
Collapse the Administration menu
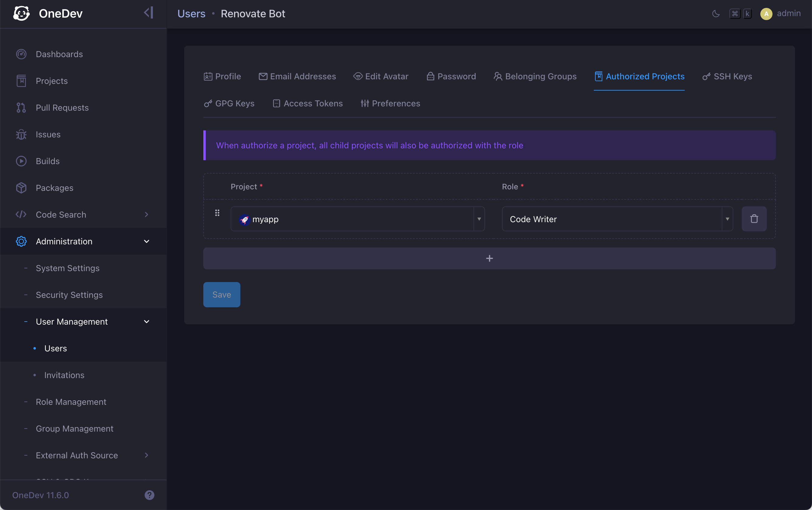[x=146, y=241]
